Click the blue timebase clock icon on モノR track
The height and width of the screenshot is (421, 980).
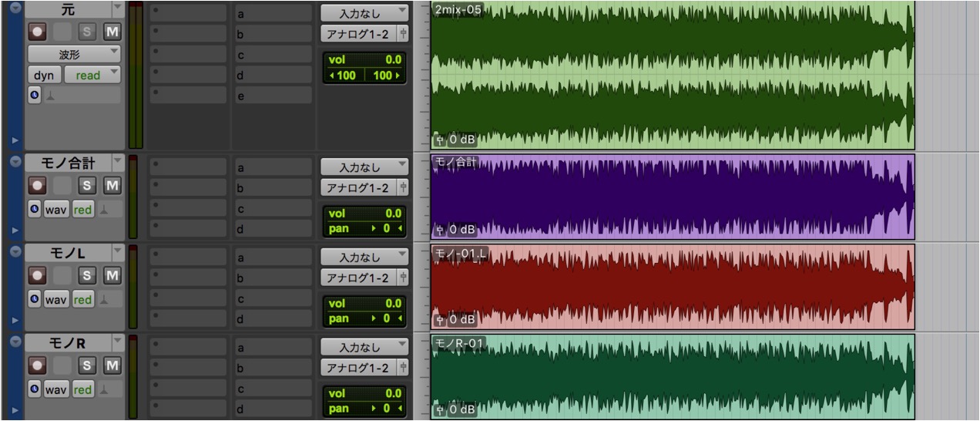pyautogui.click(x=35, y=389)
